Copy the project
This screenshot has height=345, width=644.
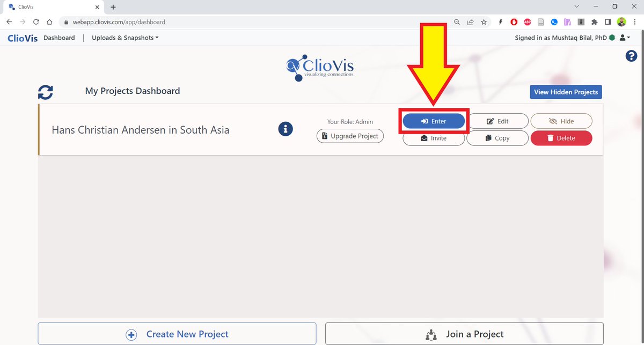pyautogui.click(x=497, y=138)
